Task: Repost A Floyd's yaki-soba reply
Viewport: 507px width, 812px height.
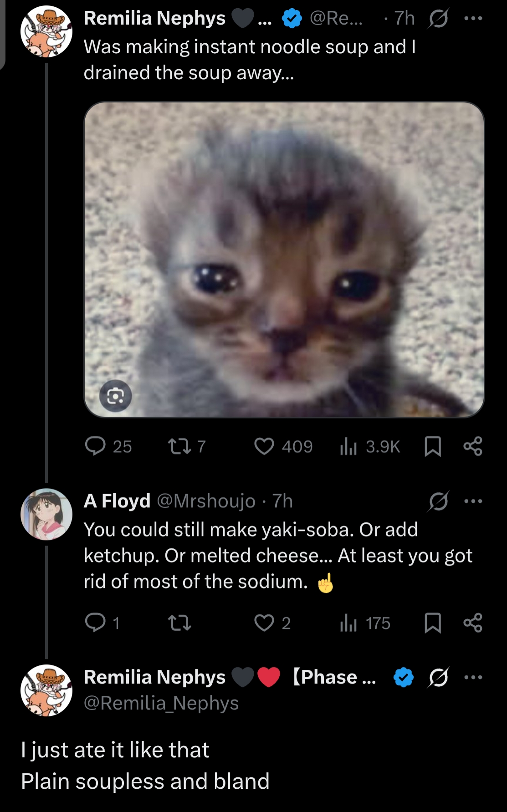Action: (x=179, y=623)
